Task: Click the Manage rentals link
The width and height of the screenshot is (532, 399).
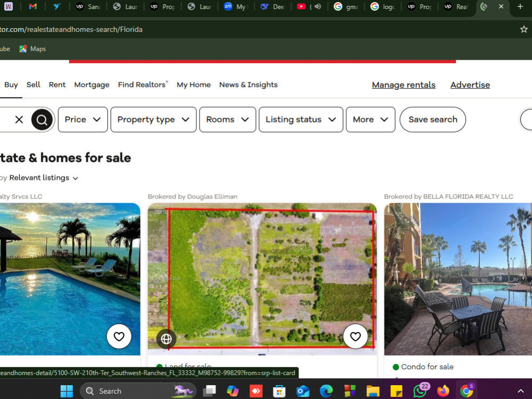Action: pyautogui.click(x=403, y=85)
